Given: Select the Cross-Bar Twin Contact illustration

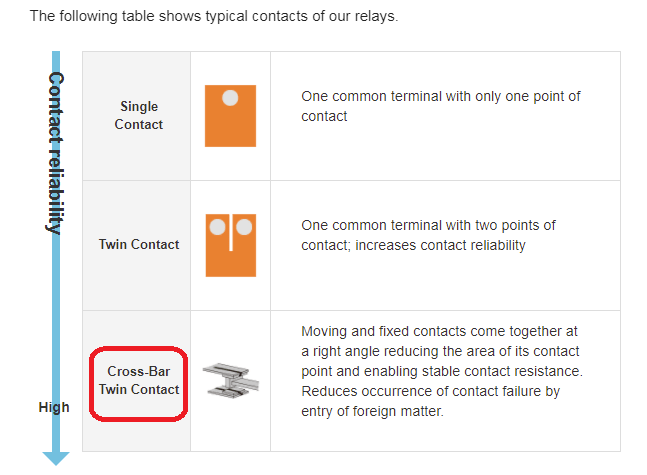Looking at the screenshot, I should [231, 380].
